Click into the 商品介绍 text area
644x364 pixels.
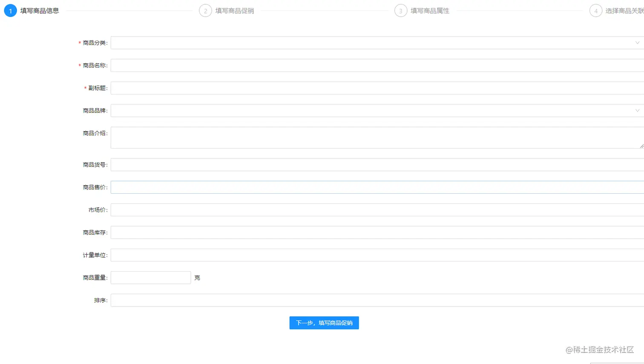click(377, 138)
